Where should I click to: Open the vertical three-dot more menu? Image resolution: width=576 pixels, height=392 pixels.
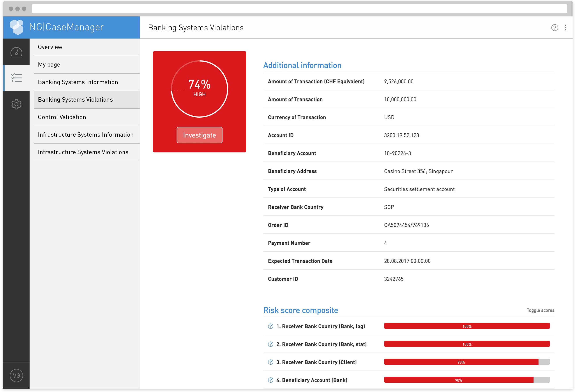[565, 28]
